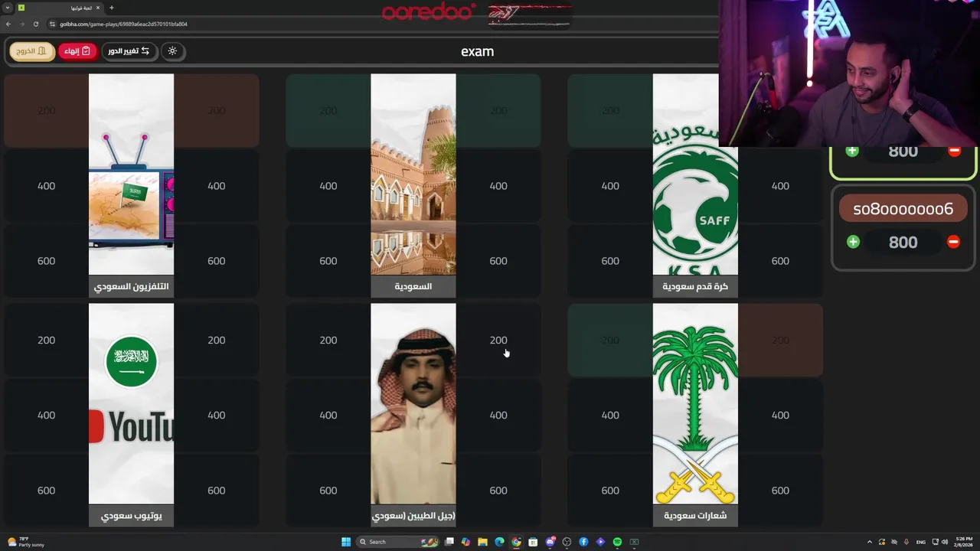Click the شعارات سعودية category label
Screen dimensions: 980x551
point(695,516)
